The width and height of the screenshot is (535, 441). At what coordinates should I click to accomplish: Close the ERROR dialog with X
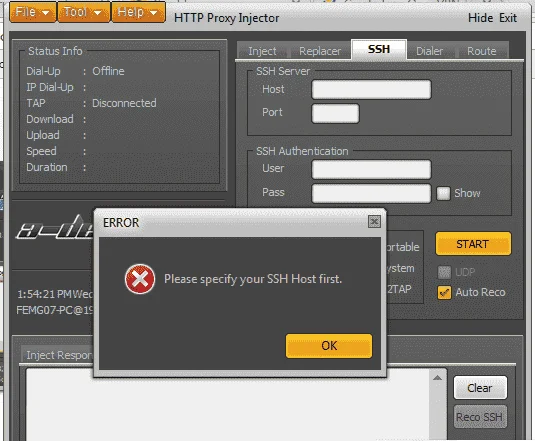coord(374,222)
